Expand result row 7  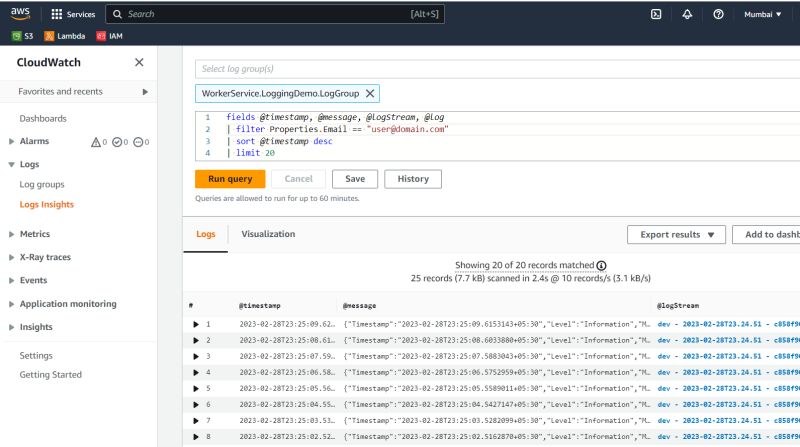196,421
